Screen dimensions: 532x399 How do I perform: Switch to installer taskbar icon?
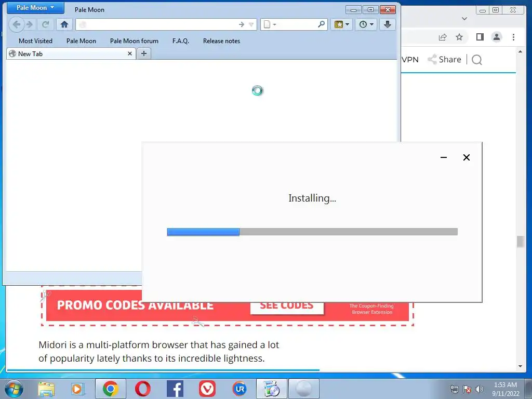272,389
